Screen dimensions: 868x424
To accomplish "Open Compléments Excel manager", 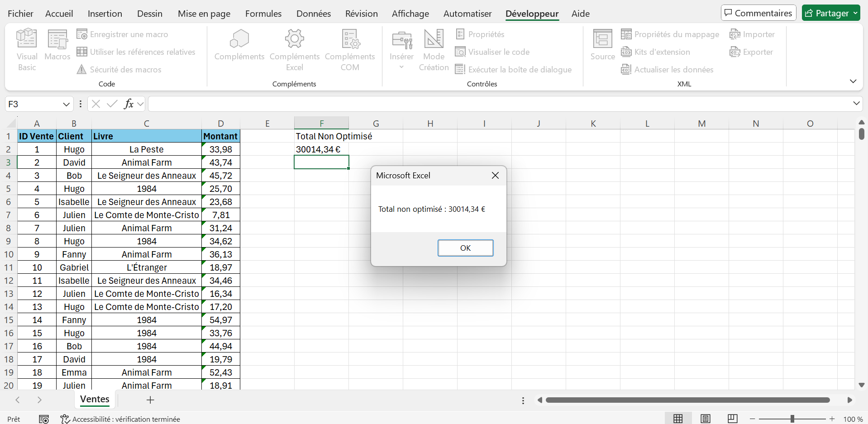I will pyautogui.click(x=295, y=50).
